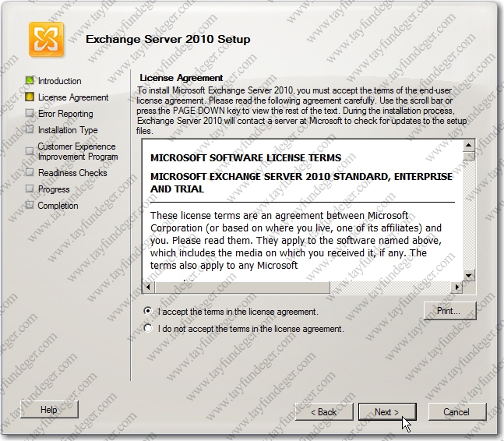This screenshot has width=504, height=441.
Task: Click the Error Reporting step indicator box
Action: (x=30, y=113)
